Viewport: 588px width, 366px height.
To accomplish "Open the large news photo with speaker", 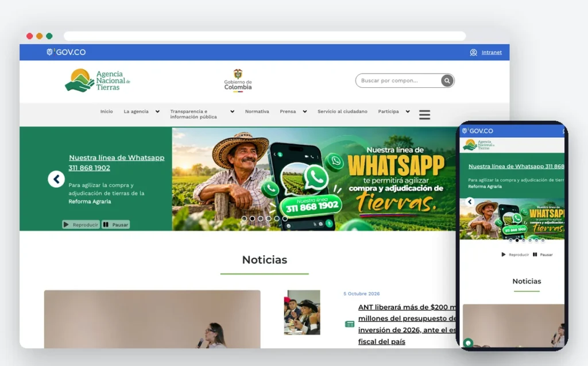I will [152, 319].
